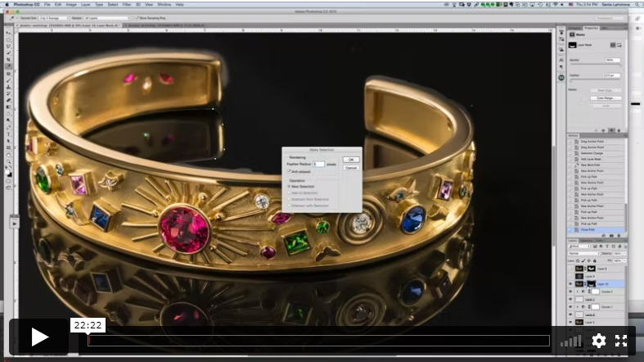Viewport: 644px width, 362px height.
Task: Show the Layer 9 layer
Action: point(570,269)
